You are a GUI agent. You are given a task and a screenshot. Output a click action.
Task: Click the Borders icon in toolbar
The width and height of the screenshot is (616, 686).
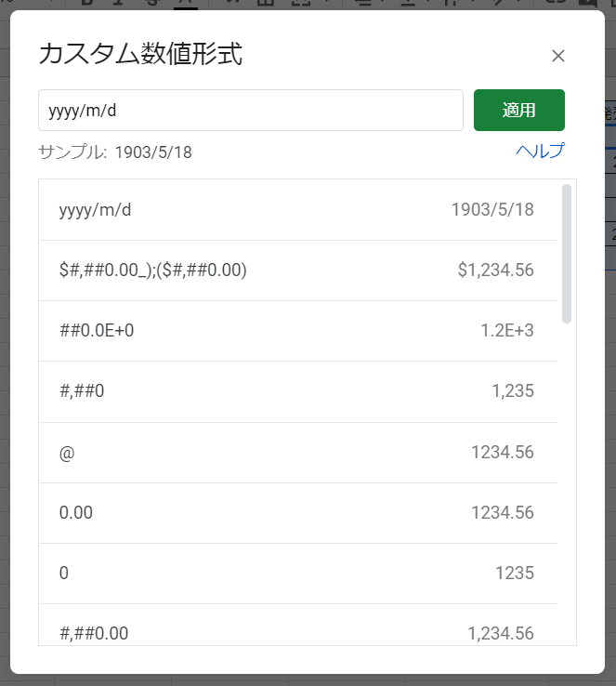click(x=266, y=3)
